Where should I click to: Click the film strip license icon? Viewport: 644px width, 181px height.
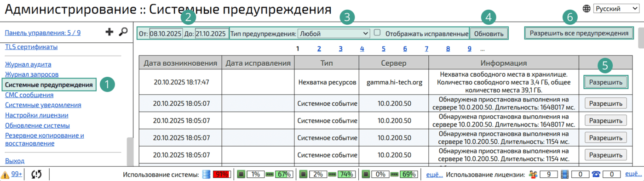pos(565,174)
